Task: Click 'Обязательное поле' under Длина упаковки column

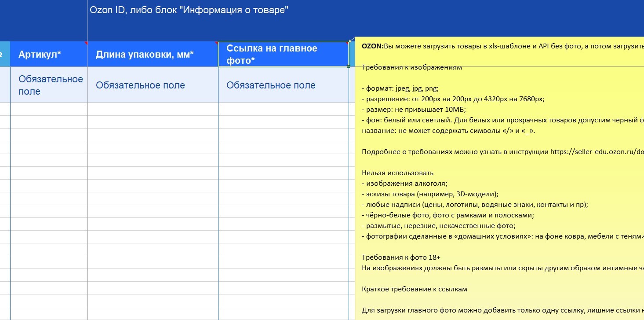Action: click(x=153, y=85)
